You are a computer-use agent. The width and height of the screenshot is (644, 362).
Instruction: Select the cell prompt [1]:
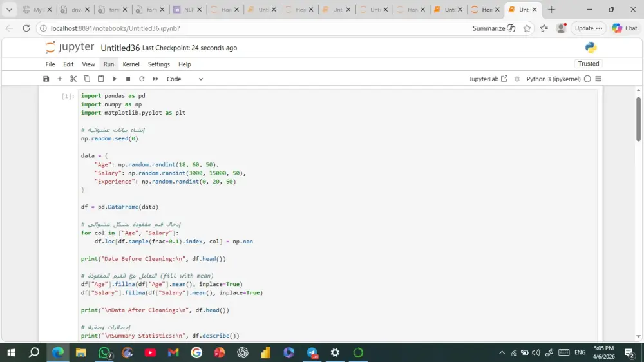pos(68,96)
